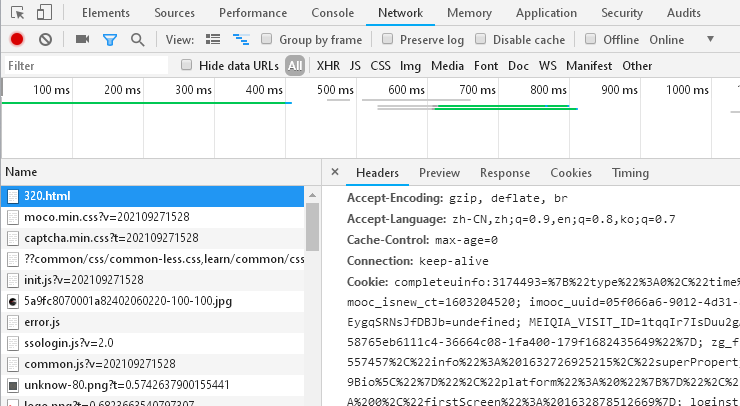Click the Name column header
This screenshot has width=740, height=406.
[161, 172]
